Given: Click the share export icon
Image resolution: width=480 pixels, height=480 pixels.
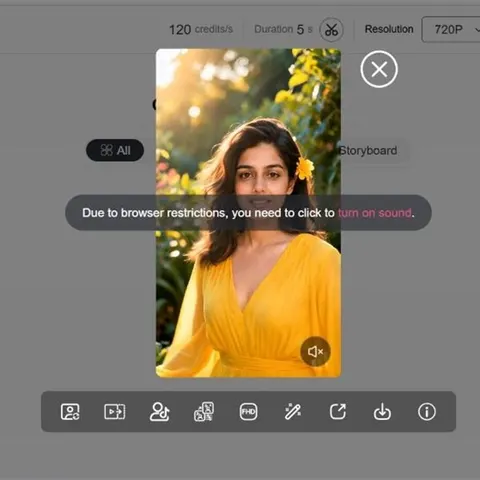Looking at the screenshot, I should tap(338, 412).
